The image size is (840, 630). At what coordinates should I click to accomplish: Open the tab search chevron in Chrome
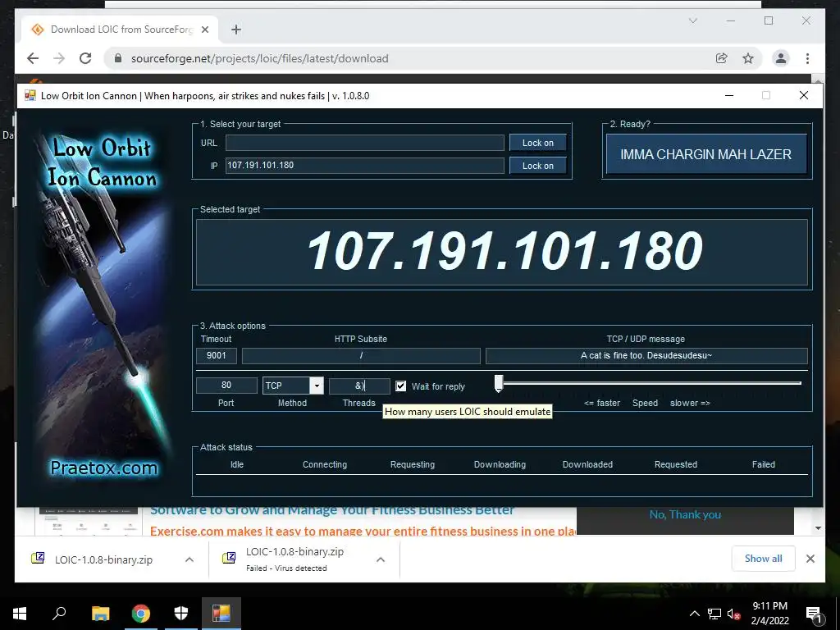692,21
